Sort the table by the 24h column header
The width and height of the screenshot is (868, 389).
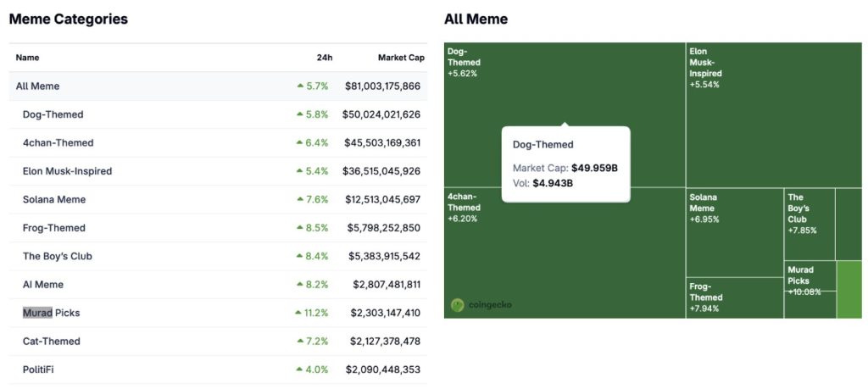click(x=324, y=58)
